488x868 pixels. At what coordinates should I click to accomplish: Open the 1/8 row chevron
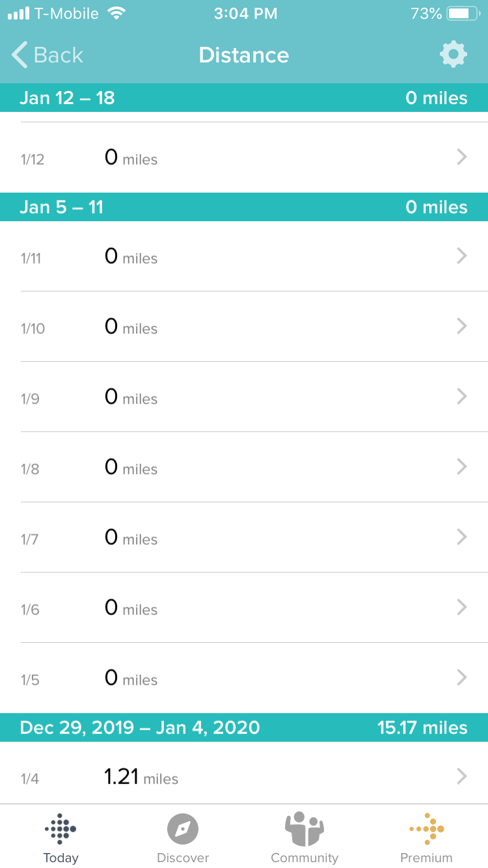pyautogui.click(x=462, y=467)
